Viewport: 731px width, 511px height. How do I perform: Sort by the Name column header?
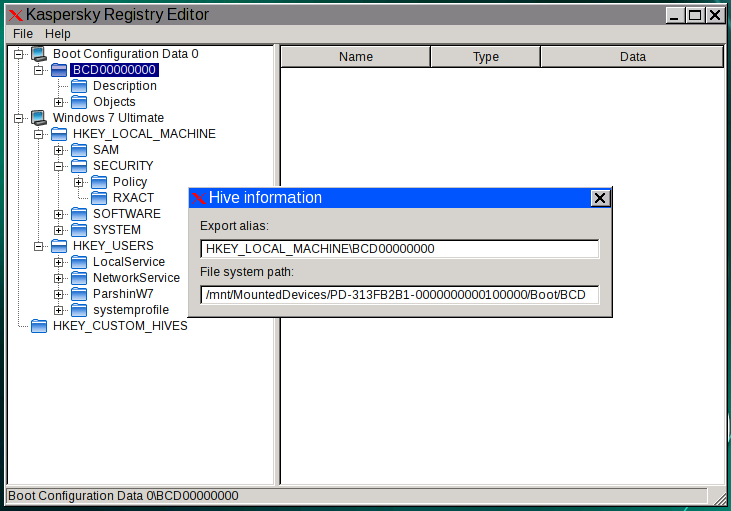[x=356, y=57]
